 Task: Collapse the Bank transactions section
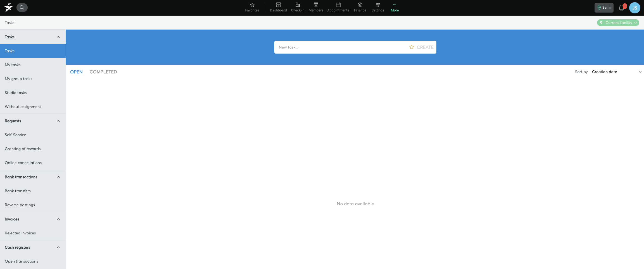(x=58, y=177)
